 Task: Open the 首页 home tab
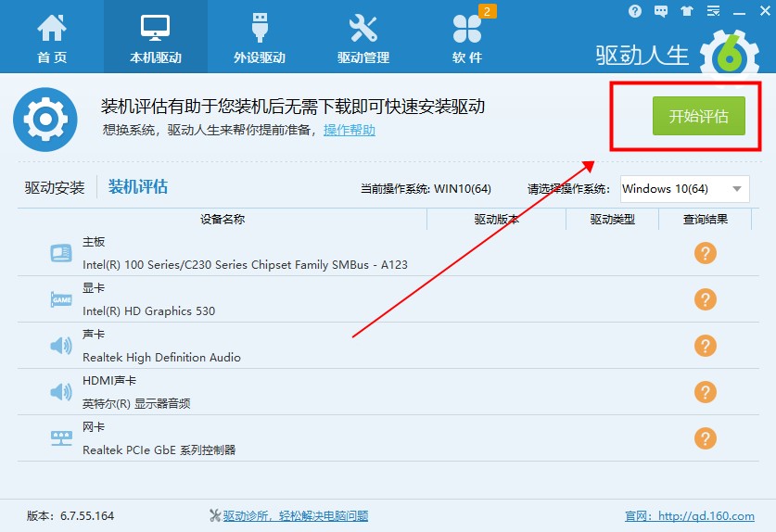[52, 39]
